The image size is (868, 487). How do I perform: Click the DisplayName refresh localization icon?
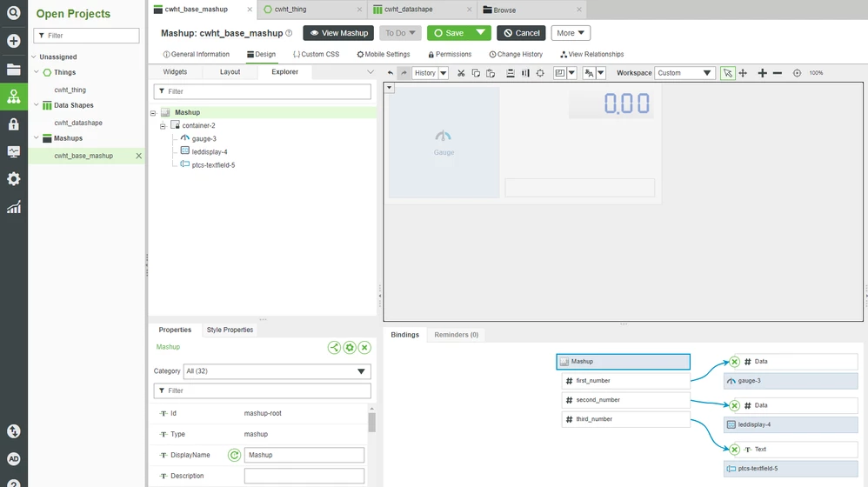[234, 455]
